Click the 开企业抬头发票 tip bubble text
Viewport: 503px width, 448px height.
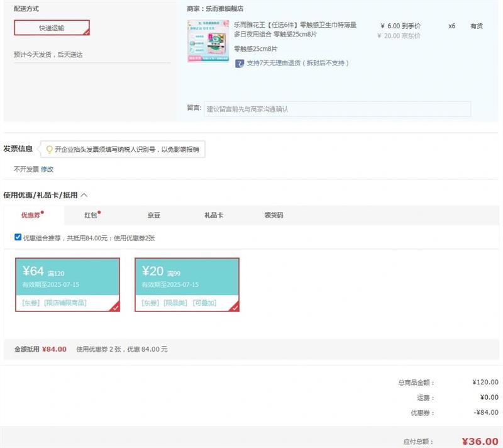pos(126,150)
